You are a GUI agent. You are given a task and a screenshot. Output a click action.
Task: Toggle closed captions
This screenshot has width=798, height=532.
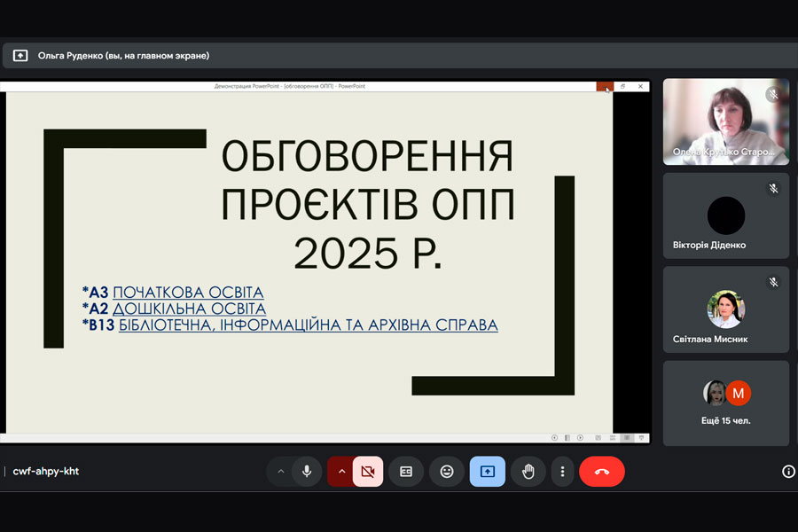(x=406, y=472)
